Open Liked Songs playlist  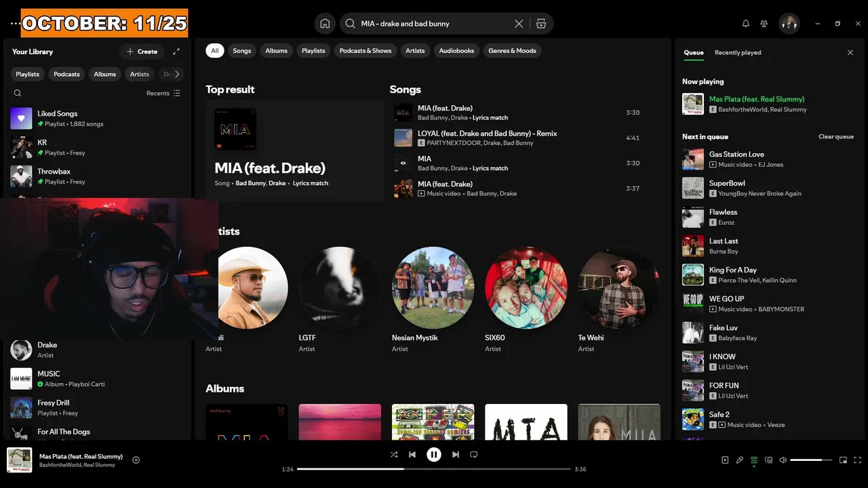(98, 119)
